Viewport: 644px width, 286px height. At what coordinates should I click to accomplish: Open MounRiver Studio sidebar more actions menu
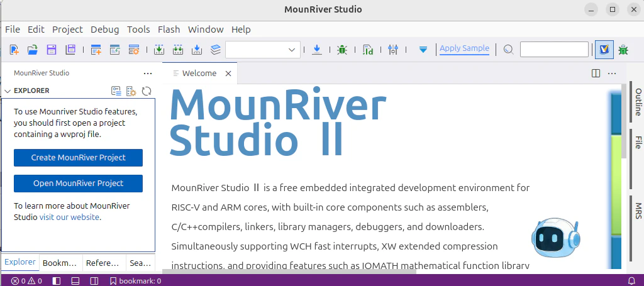[x=148, y=74]
